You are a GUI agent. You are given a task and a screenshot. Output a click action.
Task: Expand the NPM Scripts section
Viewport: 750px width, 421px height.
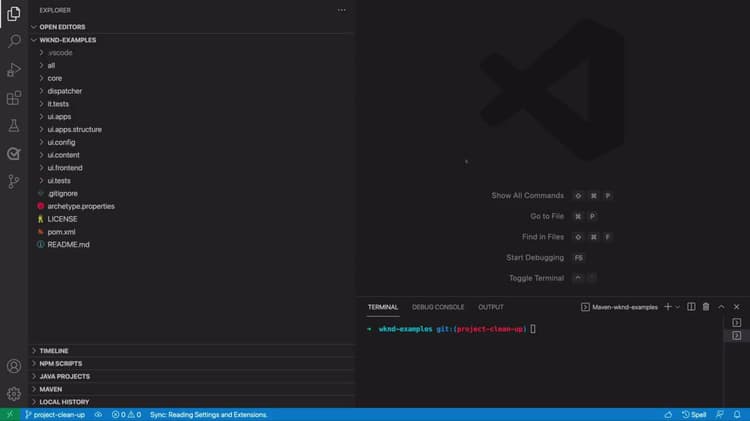pyautogui.click(x=191, y=364)
